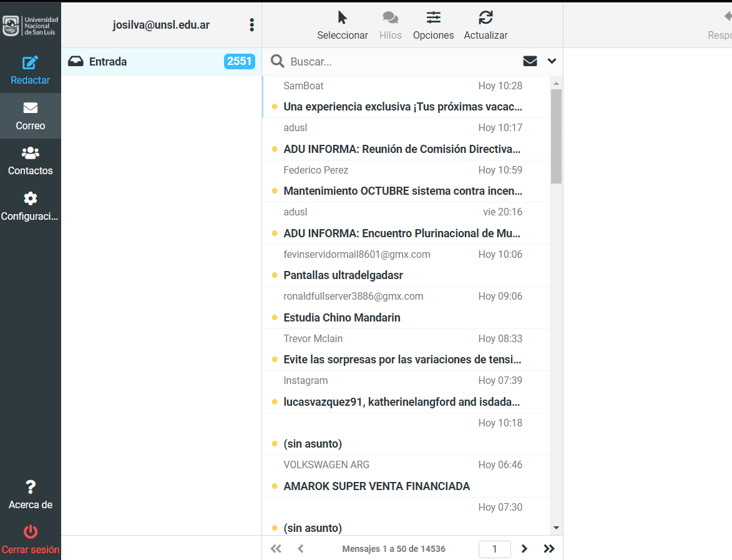732x560 pixels.
Task: Open the (sin asunto) message from 07:30
Action: point(406,516)
